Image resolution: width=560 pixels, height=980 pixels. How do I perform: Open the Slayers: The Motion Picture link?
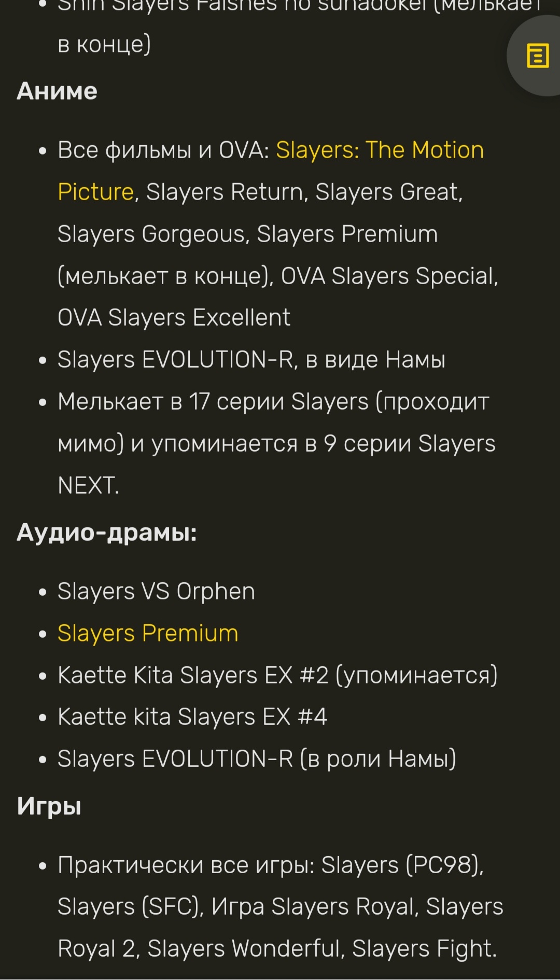(271, 171)
